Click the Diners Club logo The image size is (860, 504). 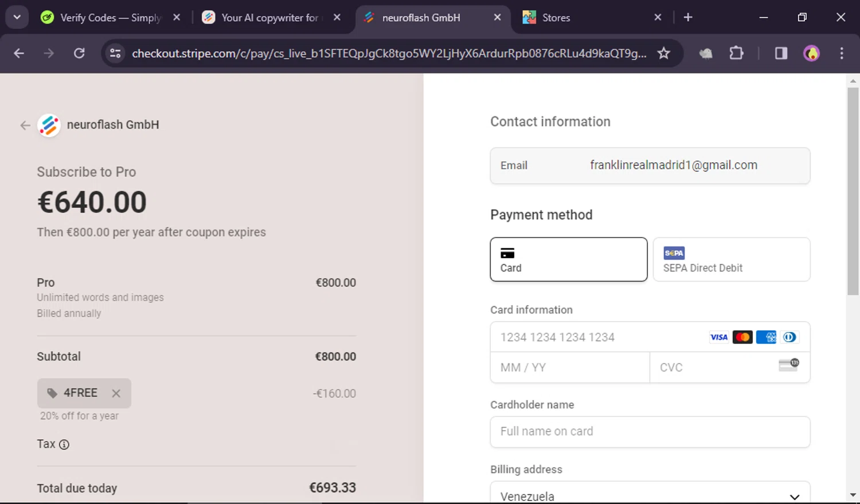pos(789,337)
